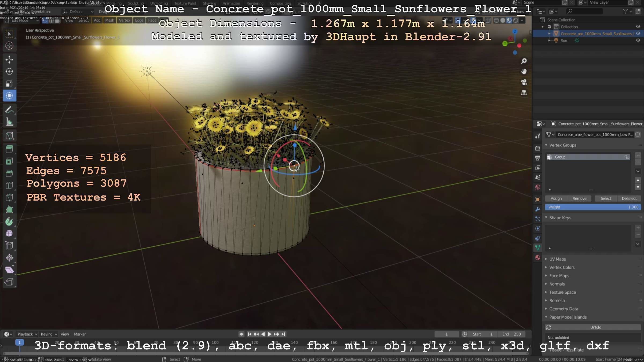The image size is (644, 362).
Task: Open the Render properties tab
Action: tap(538, 148)
